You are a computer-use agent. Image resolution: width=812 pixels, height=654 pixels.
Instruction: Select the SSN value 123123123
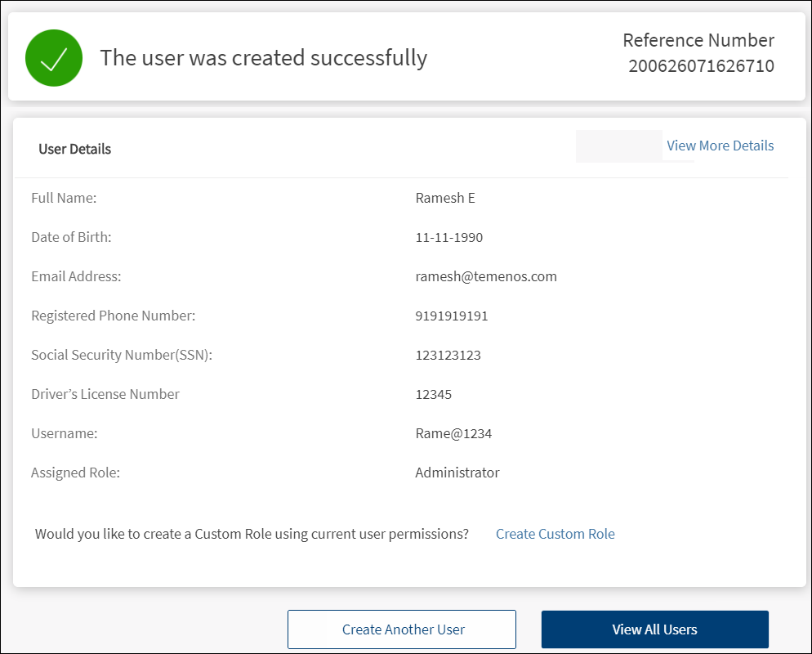[448, 355]
